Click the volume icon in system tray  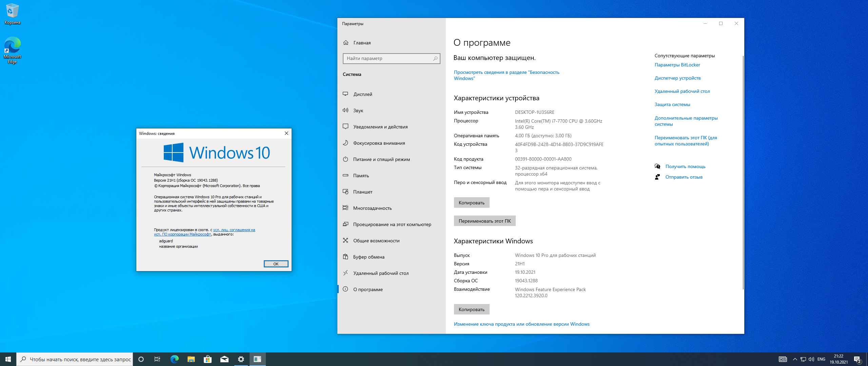[811, 359]
